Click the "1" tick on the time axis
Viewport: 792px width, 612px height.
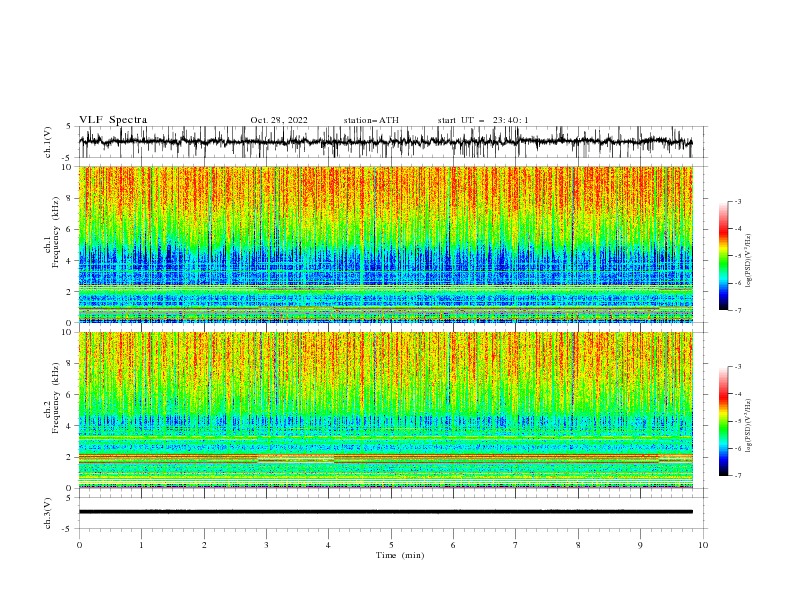[x=141, y=545]
